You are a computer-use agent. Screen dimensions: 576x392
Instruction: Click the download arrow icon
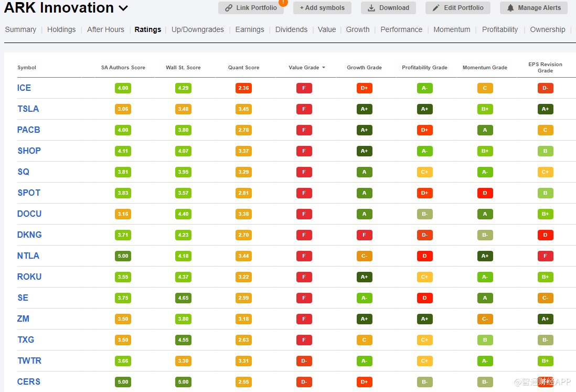point(371,8)
